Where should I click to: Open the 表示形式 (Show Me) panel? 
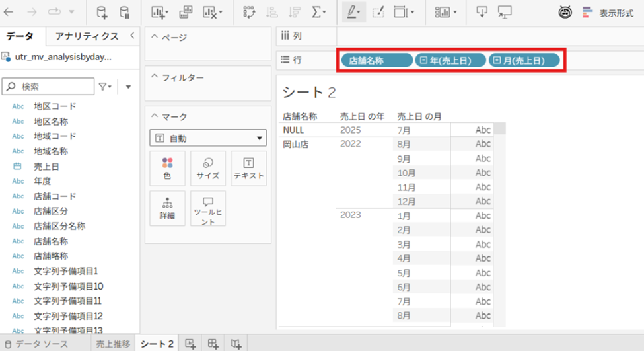coord(608,13)
